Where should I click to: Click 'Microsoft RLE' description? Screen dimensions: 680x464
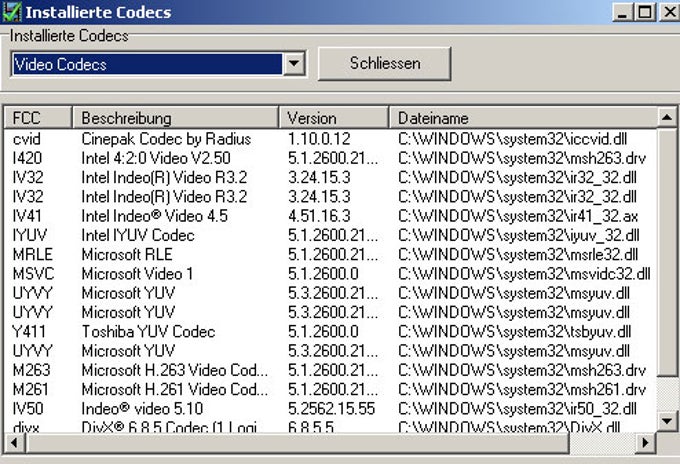(127, 254)
